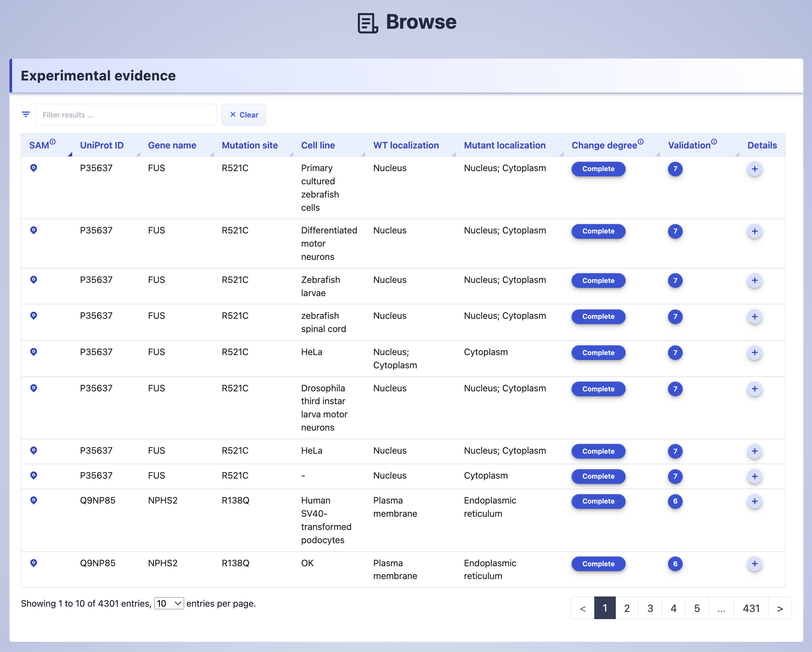Click validation badge 6 in the OK cell line row
This screenshot has height=652, width=812.
tap(675, 564)
